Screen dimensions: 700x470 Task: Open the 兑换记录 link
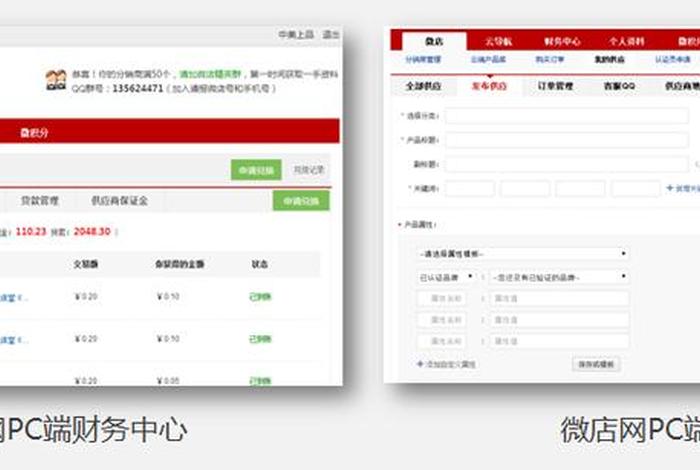(308, 170)
